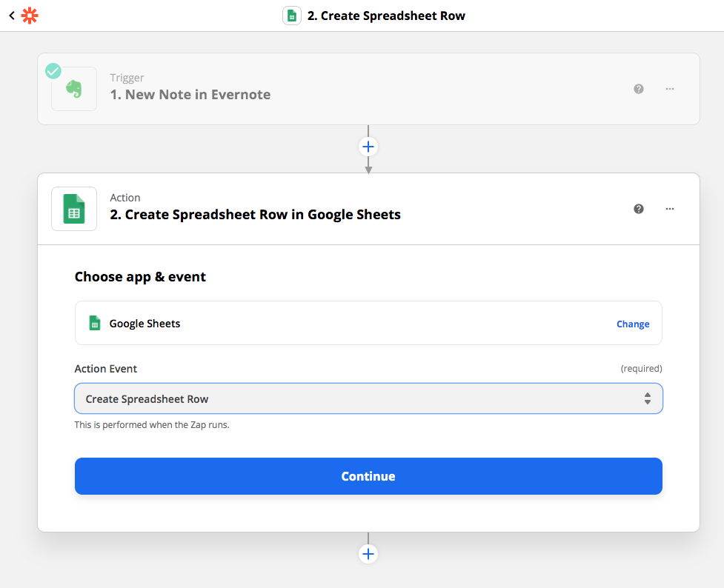The width and height of the screenshot is (724, 588).
Task: Open the Evernote trigger step icon
Action: pos(74,89)
